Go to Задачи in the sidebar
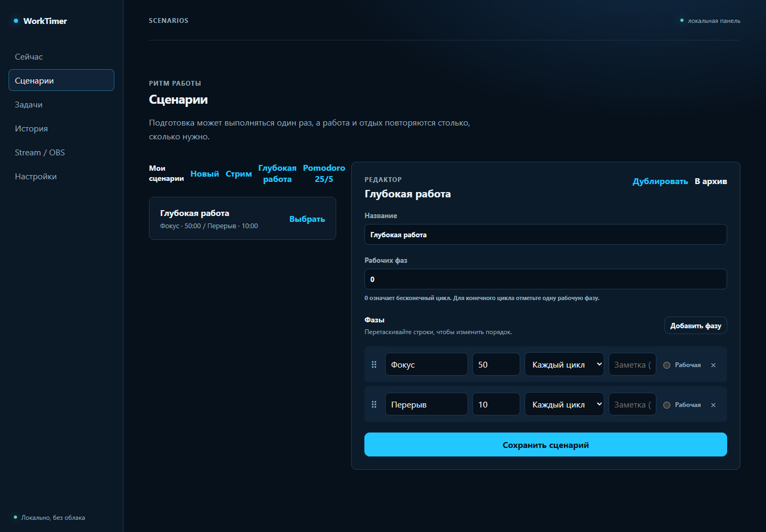This screenshot has height=532, width=766. tap(61, 104)
